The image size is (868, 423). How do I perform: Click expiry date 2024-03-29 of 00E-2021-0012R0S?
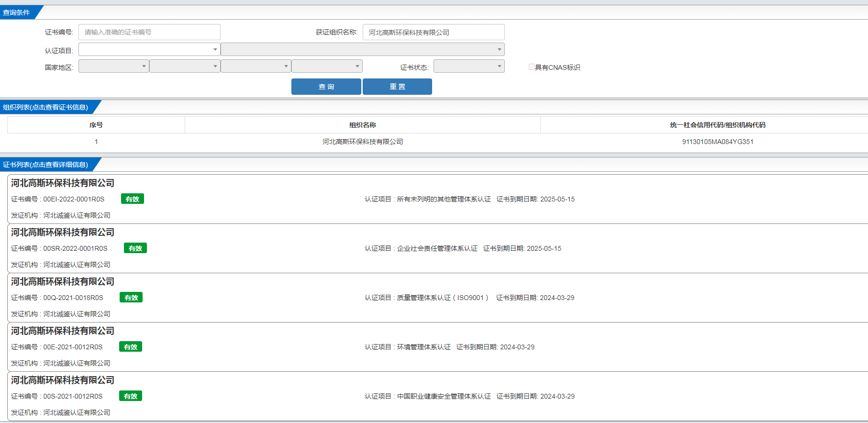(x=517, y=347)
